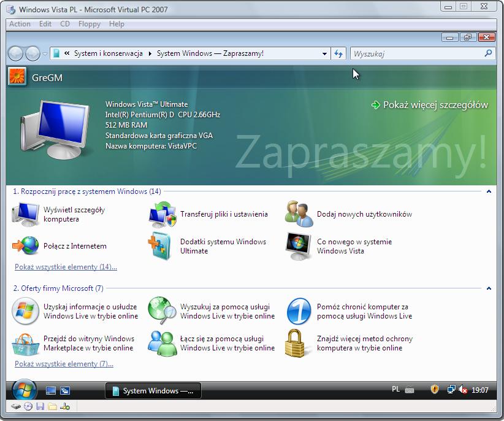Open the Floppy menu

pyautogui.click(x=90, y=24)
